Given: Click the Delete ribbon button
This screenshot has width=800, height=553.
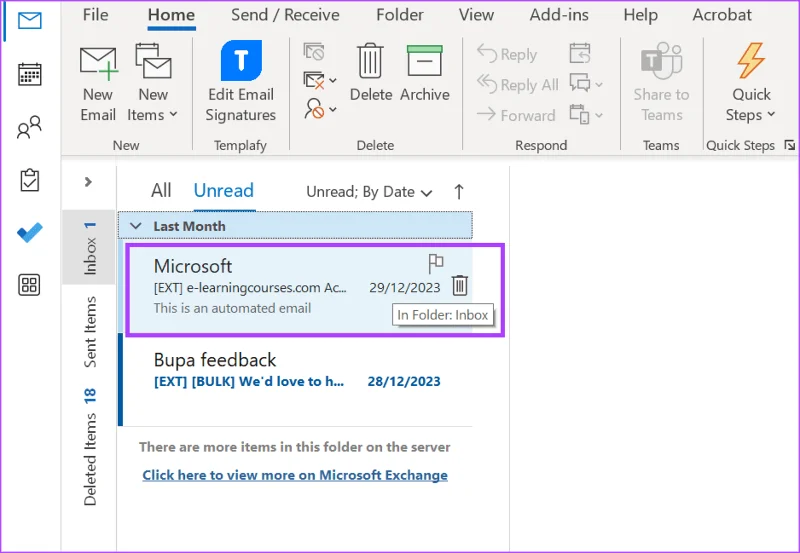Looking at the screenshot, I should tap(371, 73).
